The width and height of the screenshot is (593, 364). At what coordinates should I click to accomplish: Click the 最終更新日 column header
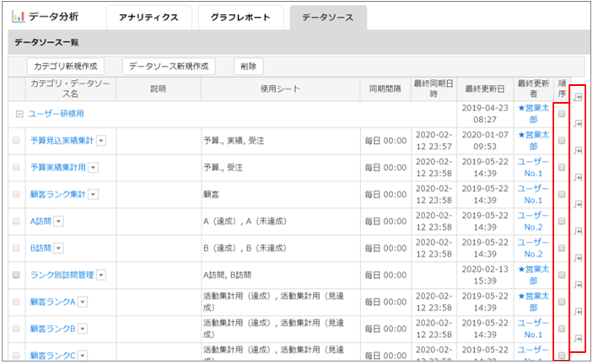pyautogui.click(x=485, y=89)
